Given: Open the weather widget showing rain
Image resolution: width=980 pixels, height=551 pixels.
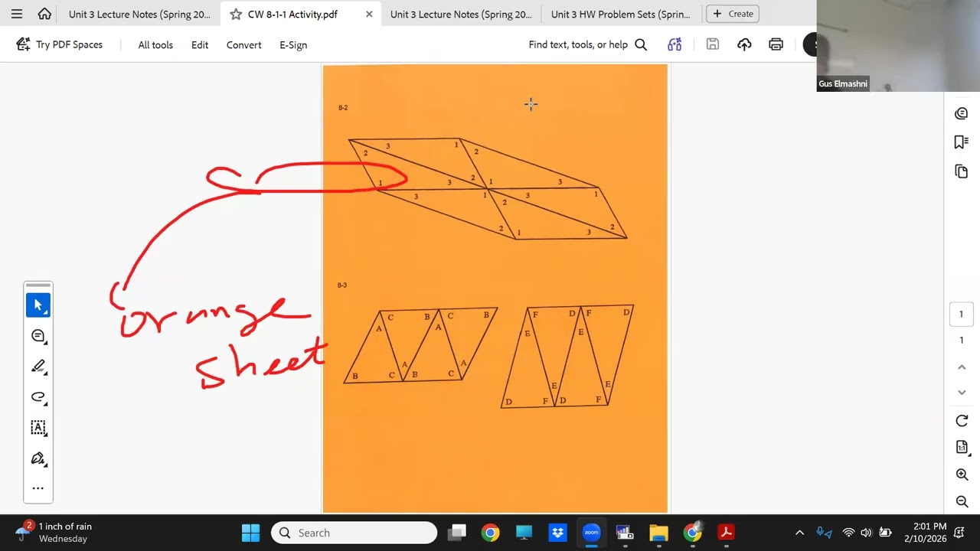Looking at the screenshot, I should pyautogui.click(x=55, y=532).
